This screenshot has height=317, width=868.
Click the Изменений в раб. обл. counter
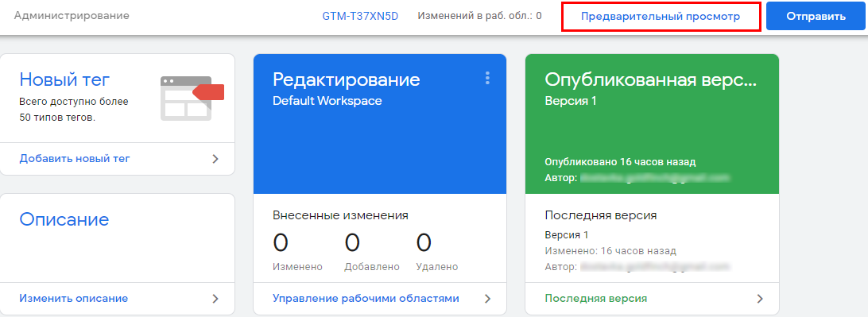(x=479, y=16)
